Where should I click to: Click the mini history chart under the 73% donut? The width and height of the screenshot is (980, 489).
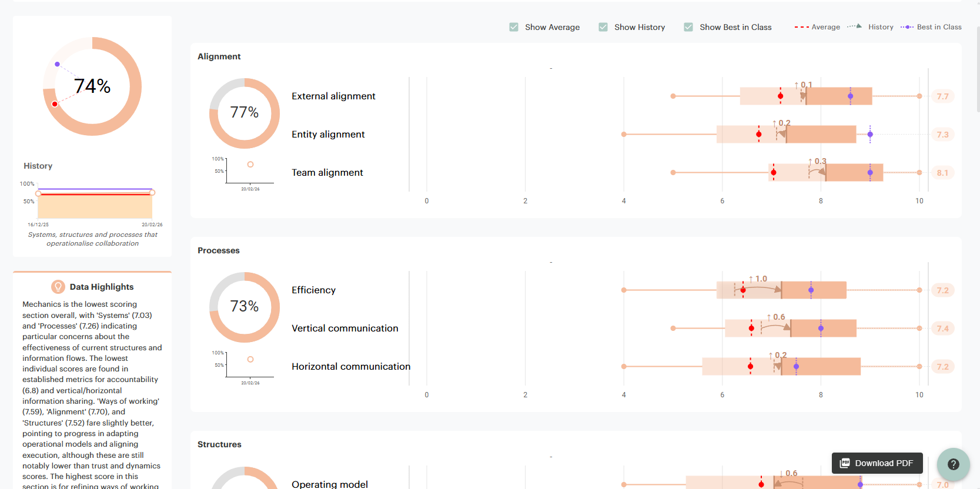245,367
